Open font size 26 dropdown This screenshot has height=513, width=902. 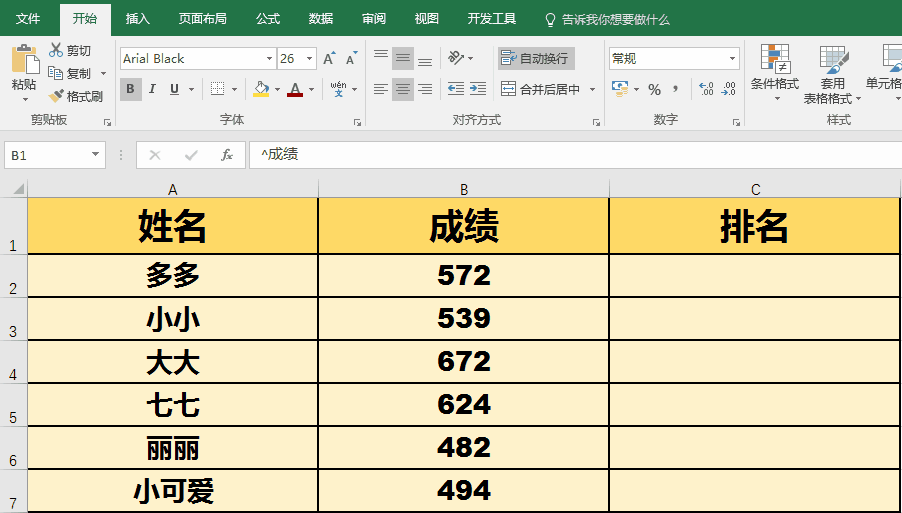pyautogui.click(x=309, y=59)
